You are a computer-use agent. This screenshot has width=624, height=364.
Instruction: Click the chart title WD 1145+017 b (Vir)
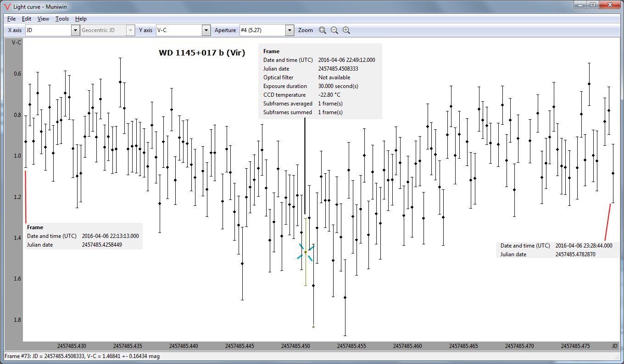click(x=202, y=53)
